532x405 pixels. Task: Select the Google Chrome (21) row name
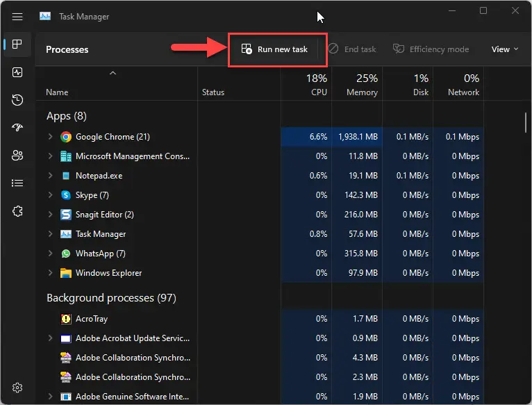[113, 137]
